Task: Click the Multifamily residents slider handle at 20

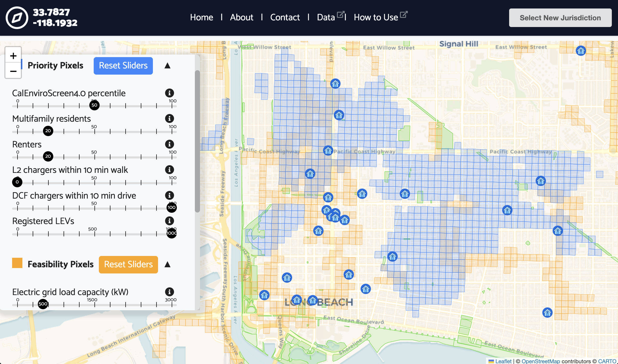Action: coord(48,131)
